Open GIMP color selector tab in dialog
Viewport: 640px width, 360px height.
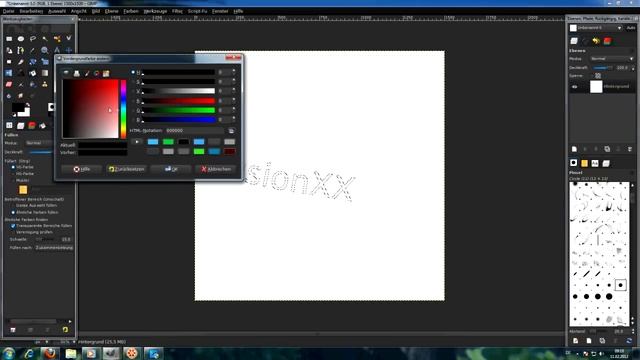(x=66, y=73)
